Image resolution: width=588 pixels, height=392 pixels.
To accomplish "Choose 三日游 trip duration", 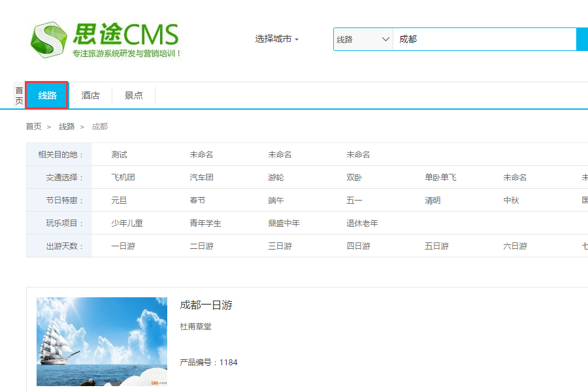I will point(280,246).
